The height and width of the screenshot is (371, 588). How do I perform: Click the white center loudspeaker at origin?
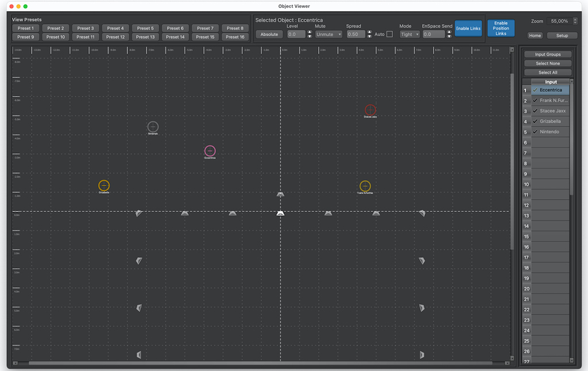click(x=280, y=213)
